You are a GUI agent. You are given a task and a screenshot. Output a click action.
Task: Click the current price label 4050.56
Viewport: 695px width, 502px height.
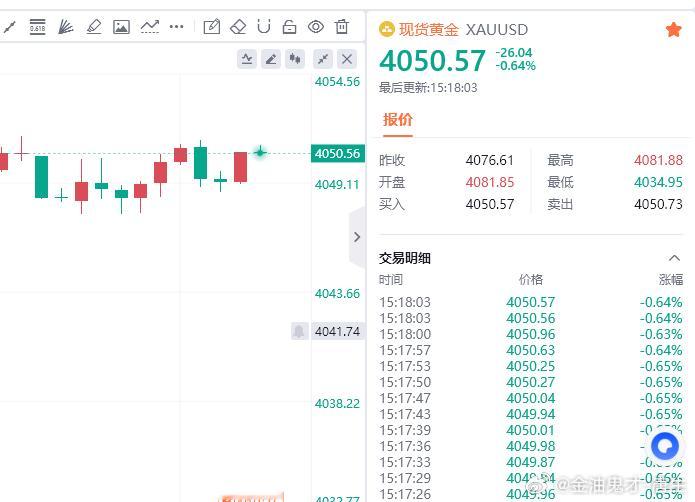[x=338, y=153]
